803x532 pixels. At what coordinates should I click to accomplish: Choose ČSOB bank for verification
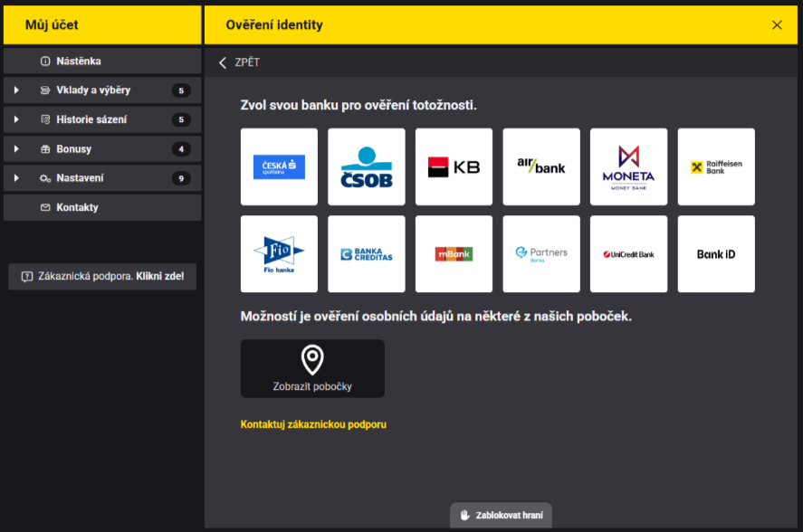tap(366, 166)
